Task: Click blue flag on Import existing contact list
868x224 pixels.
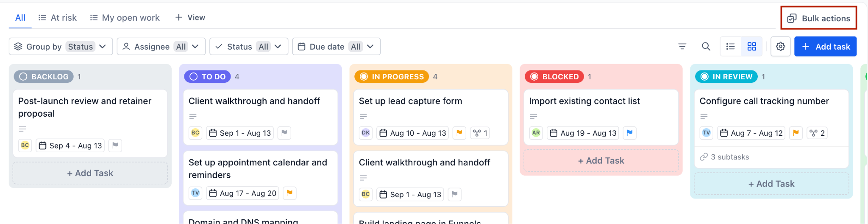Action: point(629,133)
